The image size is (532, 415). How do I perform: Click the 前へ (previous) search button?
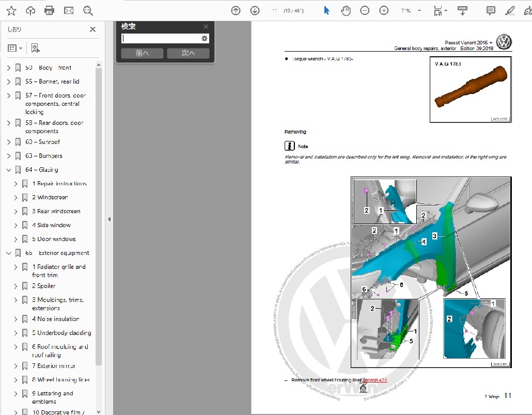tap(142, 53)
